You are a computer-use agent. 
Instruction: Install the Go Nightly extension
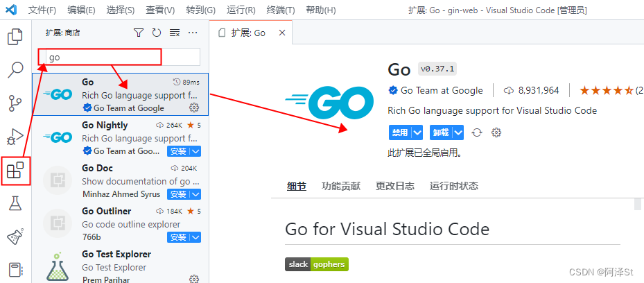click(179, 151)
